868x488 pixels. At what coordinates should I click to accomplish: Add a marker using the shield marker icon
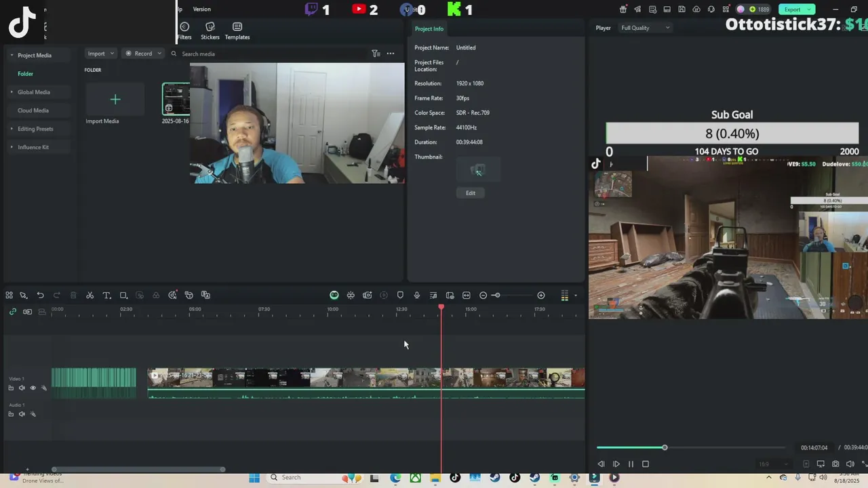400,296
